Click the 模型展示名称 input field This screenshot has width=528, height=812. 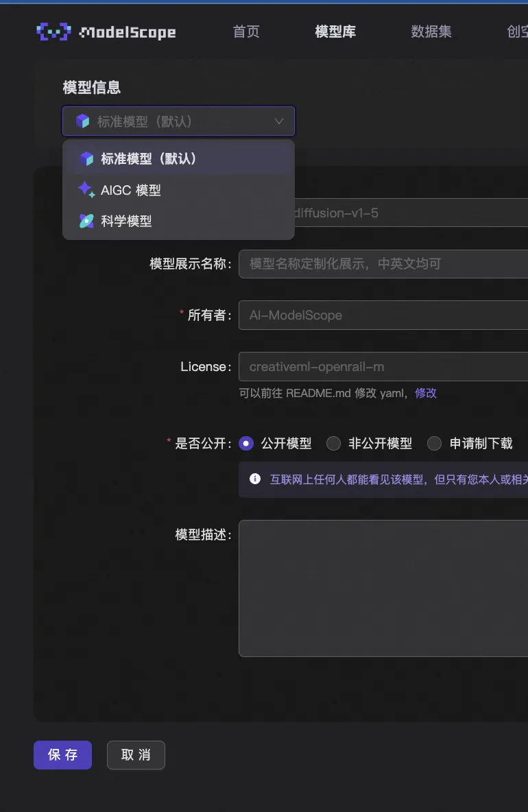383,264
